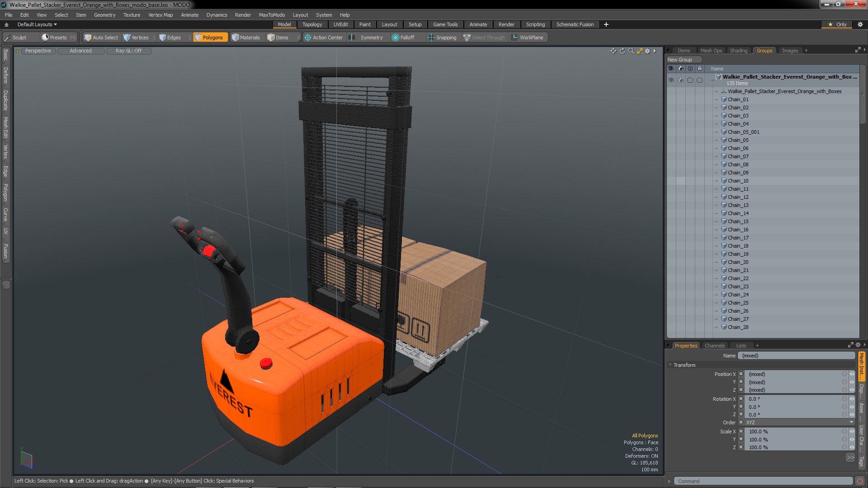Open Channels tab in properties panel
Image resolution: width=868 pixels, height=488 pixels.
(x=714, y=346)
